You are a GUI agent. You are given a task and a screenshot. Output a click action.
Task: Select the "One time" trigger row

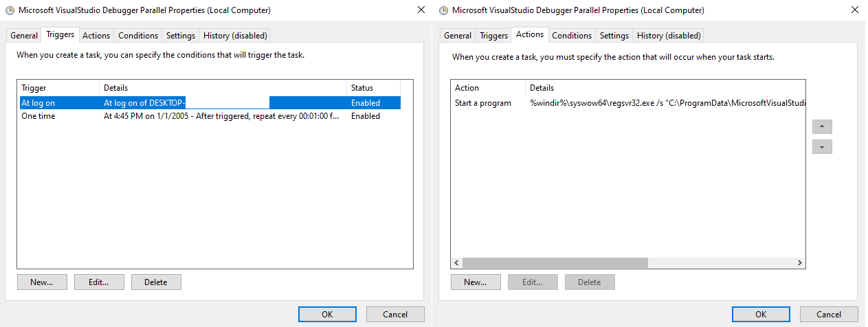point(38,116)
